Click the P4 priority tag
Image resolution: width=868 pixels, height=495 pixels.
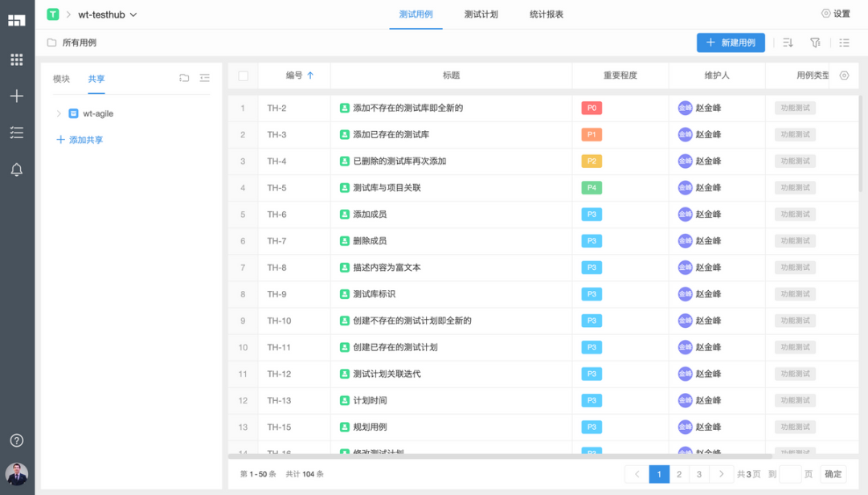(592, 188)
